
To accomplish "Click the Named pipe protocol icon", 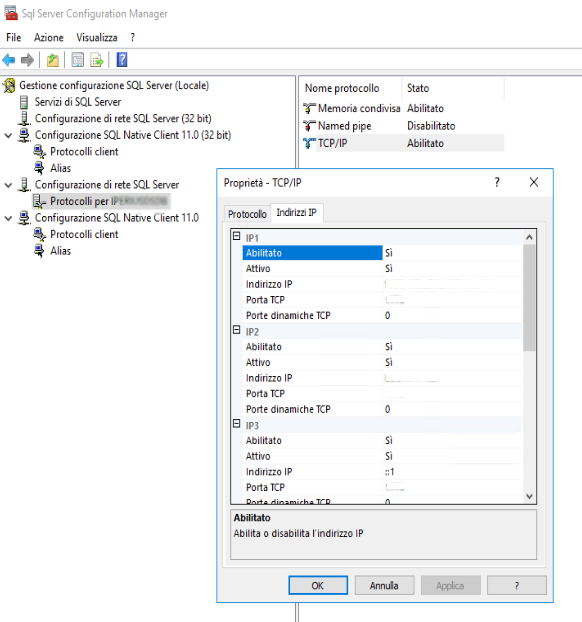I will 309,126.
